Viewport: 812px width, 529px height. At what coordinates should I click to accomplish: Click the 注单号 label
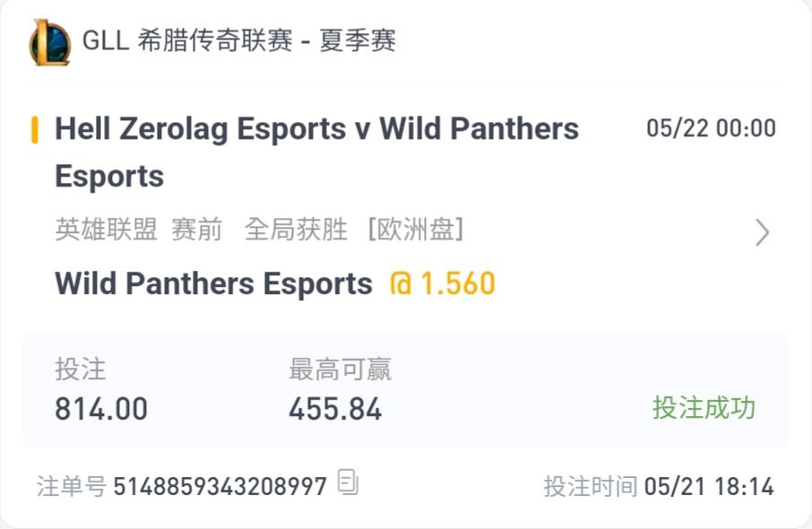71,487
